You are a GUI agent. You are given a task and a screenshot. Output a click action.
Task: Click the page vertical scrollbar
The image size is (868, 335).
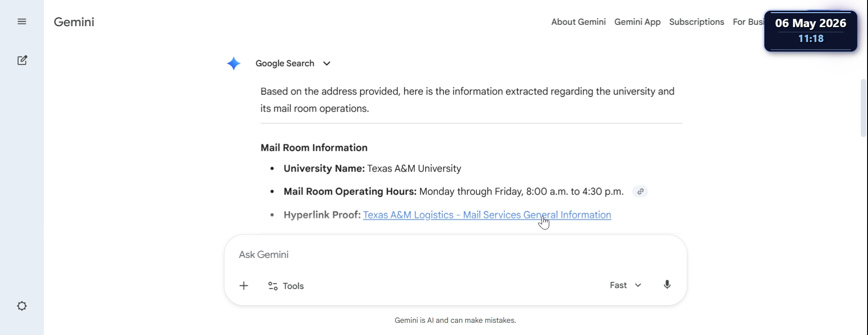tap(863, 108)
